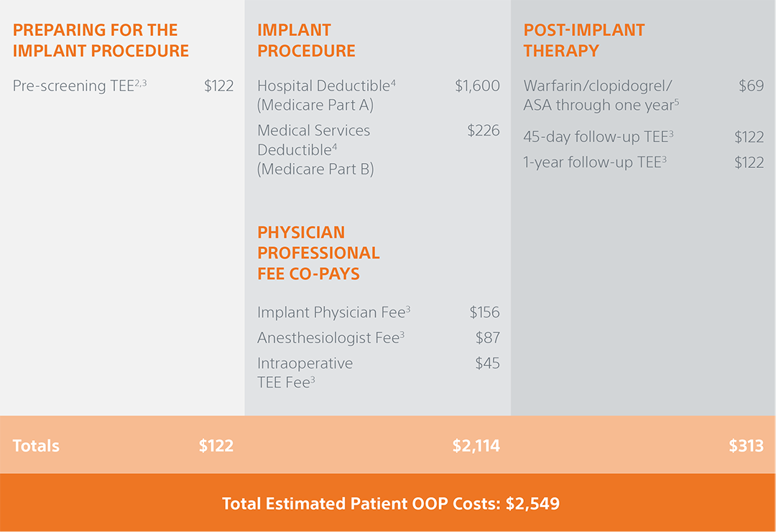The image size is (776, 532).
Task: Select Warfarin/clopidogrel/ASA through one year item
Action: pos(601,95)
